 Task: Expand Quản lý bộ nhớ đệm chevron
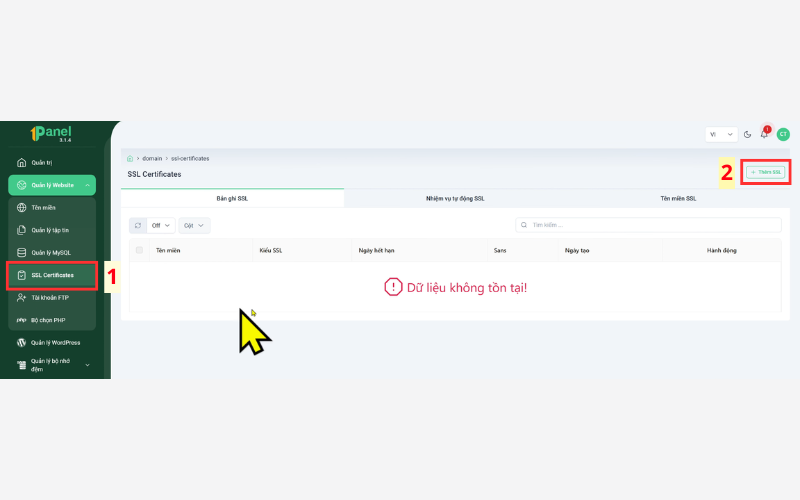(x=87, y=365)
